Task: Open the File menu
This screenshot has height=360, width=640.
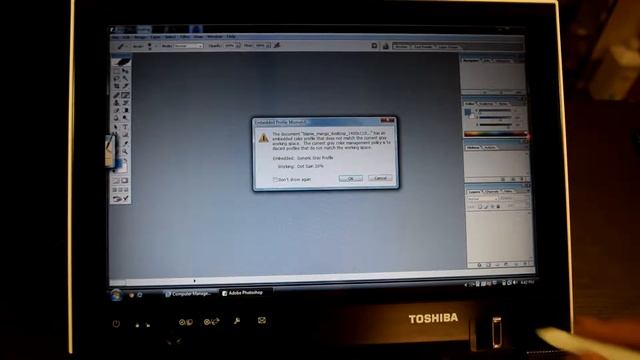Action: pos(115,37)
